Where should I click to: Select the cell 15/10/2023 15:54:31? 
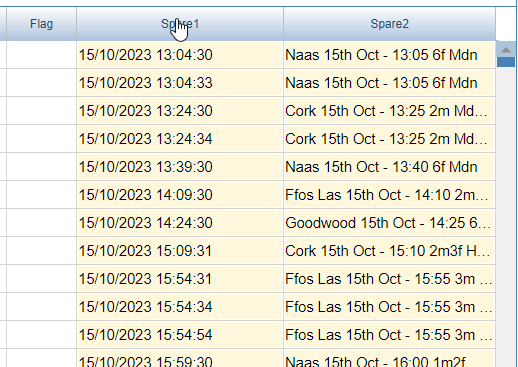[x=180, y=279]
